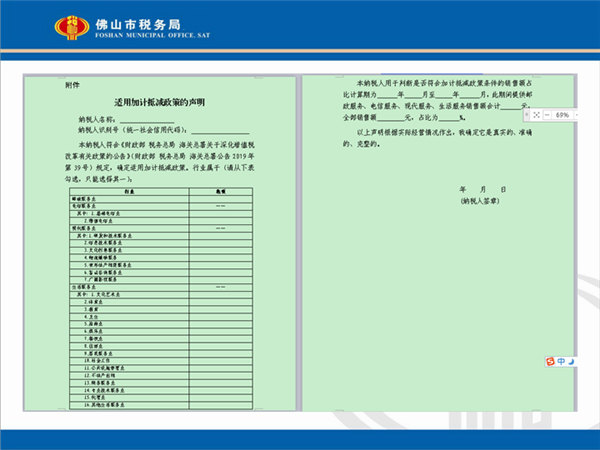This screenshot has width=600, height=450.
Task: Click the tax bureau emblem logo
Action: (x=72, y=27)
